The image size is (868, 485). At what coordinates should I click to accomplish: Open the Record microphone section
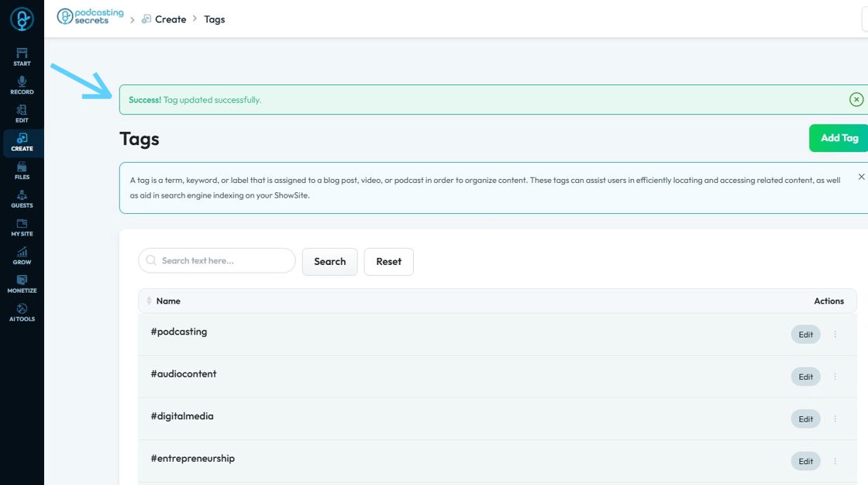point(22,85)
